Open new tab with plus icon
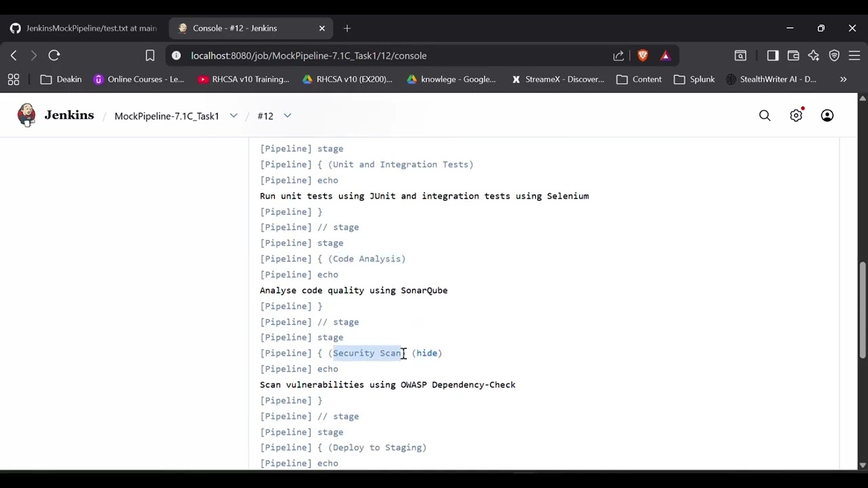The image size is (868, 488). pos(347,28)
